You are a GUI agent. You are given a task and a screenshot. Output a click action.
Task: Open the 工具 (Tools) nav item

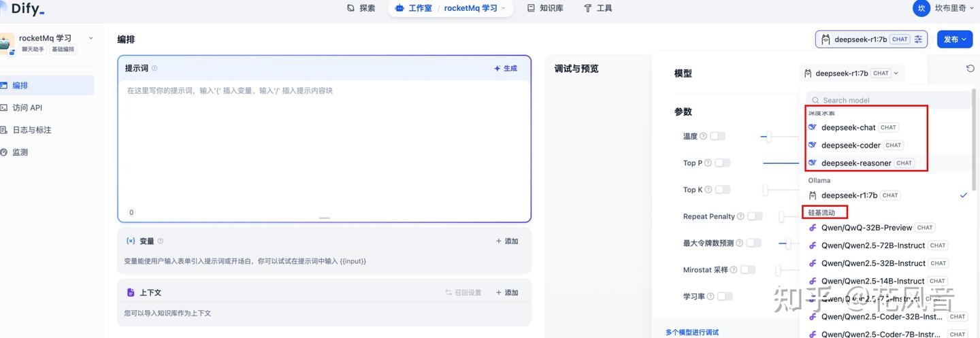coord(598,8)
